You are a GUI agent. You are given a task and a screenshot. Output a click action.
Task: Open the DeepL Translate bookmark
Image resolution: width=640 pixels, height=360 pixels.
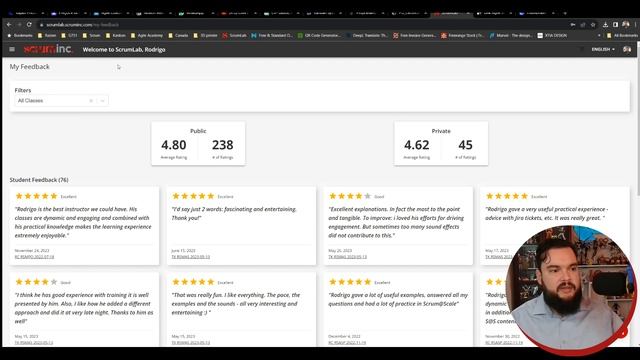(x=367, y=36)
